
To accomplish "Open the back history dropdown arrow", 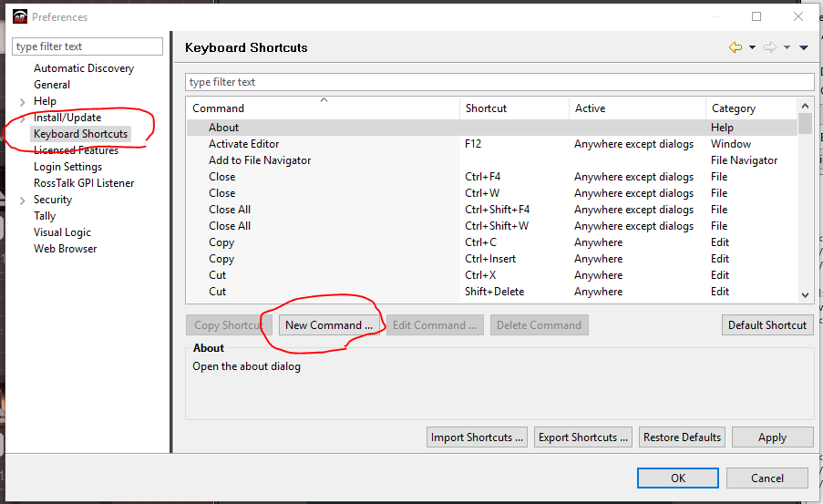I will pos(752,47).
